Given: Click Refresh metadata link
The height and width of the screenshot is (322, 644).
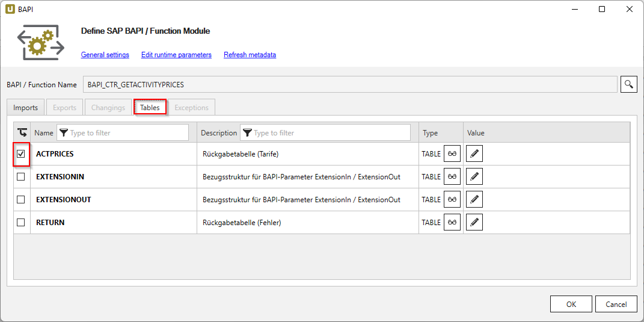Looking at the screenshot, I should 250,55.
